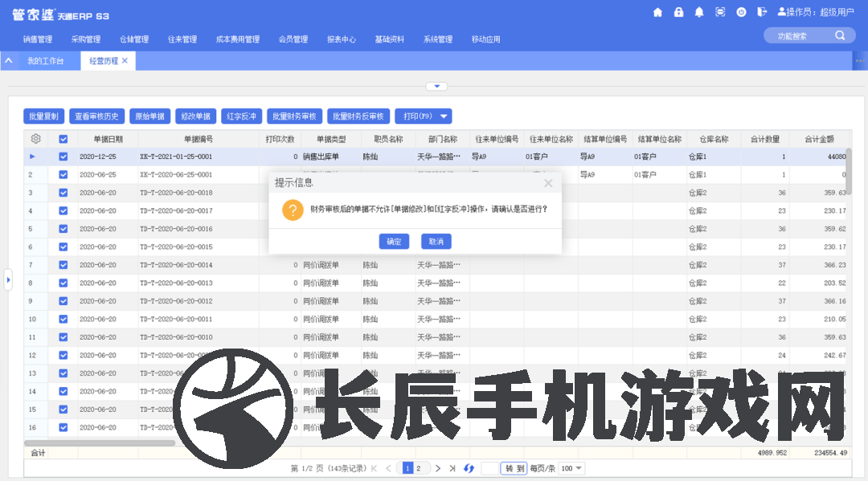Sort by the 单据日期 column header
The width and height of the screenshot is (868, 481).
pos(108,140)
